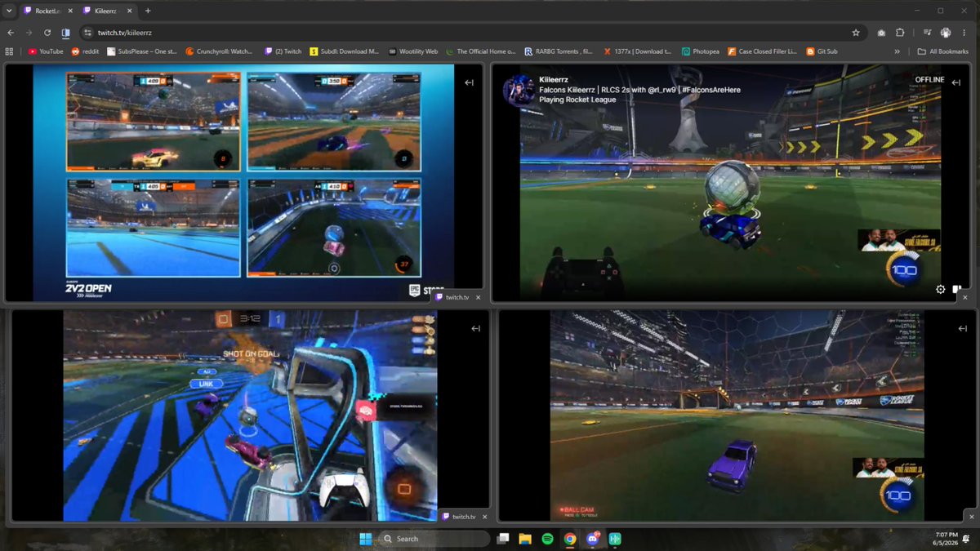Open the RARBG Torrents bookmark
This screenshot has height=551, width=980.
559,51
